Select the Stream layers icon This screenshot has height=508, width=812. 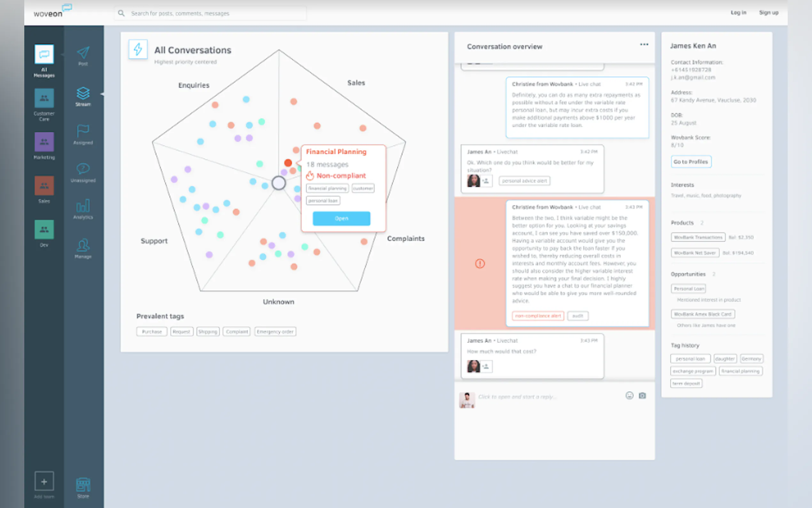coord(83,93)
